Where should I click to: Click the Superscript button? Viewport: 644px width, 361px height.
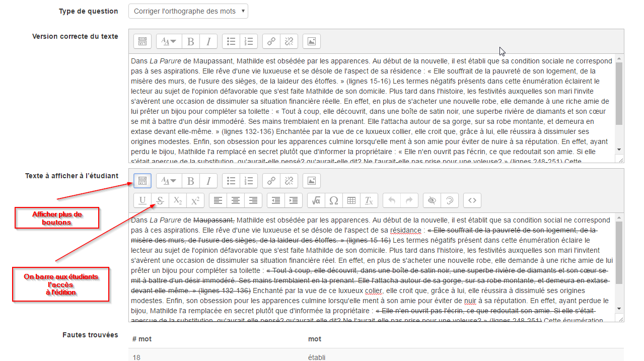point(195,200)
